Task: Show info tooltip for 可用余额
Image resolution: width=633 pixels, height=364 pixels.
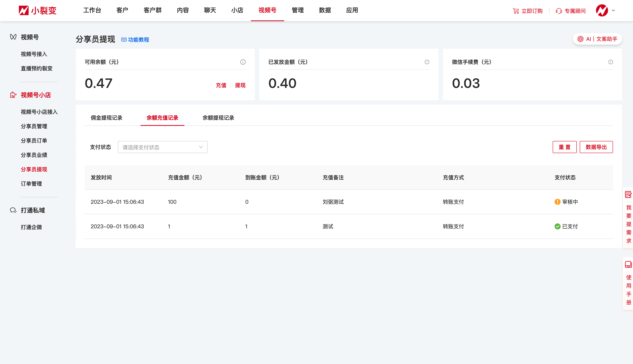Action: 243,62
